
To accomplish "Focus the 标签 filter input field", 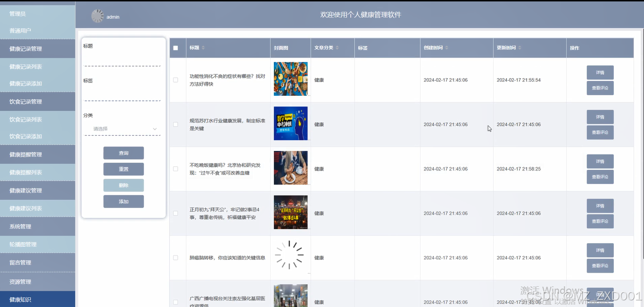I will tap(123, 94).
